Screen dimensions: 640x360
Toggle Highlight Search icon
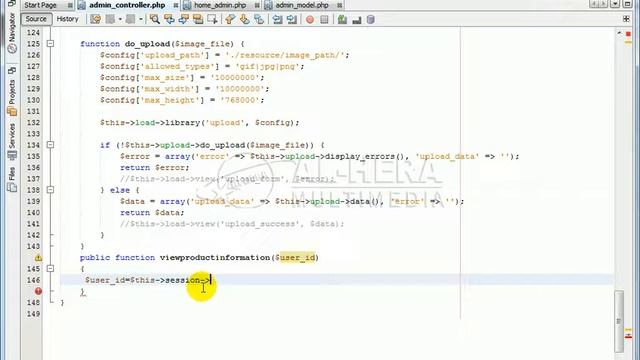[198, 19]
